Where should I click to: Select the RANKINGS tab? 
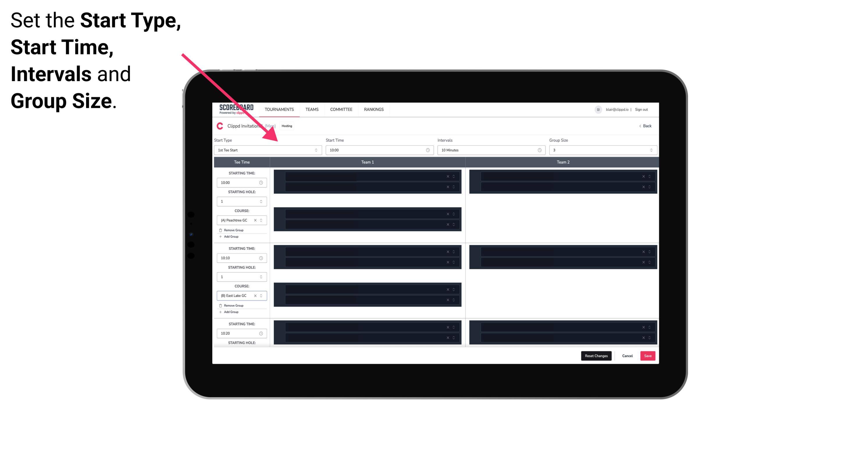374,109
